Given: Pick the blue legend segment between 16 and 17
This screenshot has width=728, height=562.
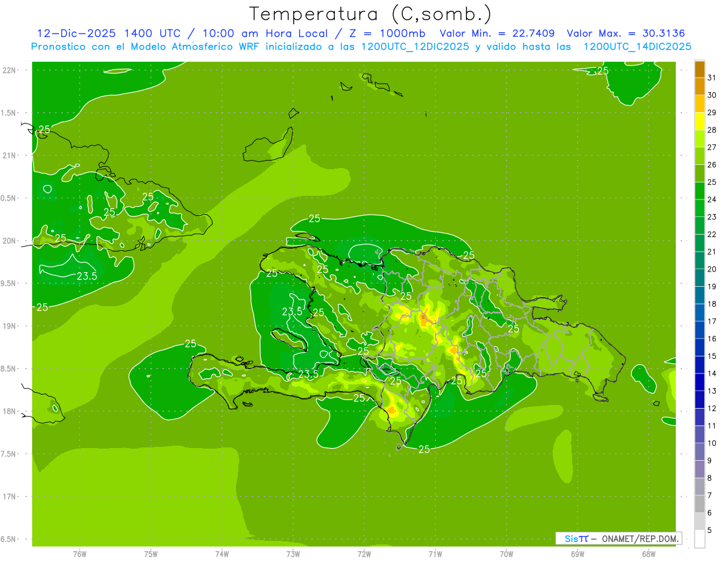Looking at the screenshot, I should [699, 330].
